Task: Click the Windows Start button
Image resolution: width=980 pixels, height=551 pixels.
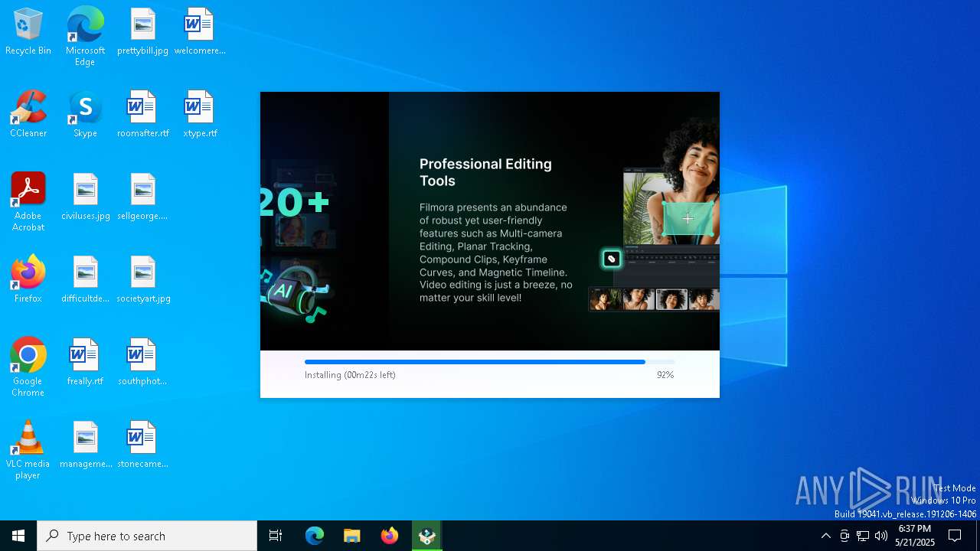Action: pyautogui.click(x=18, y=536)
